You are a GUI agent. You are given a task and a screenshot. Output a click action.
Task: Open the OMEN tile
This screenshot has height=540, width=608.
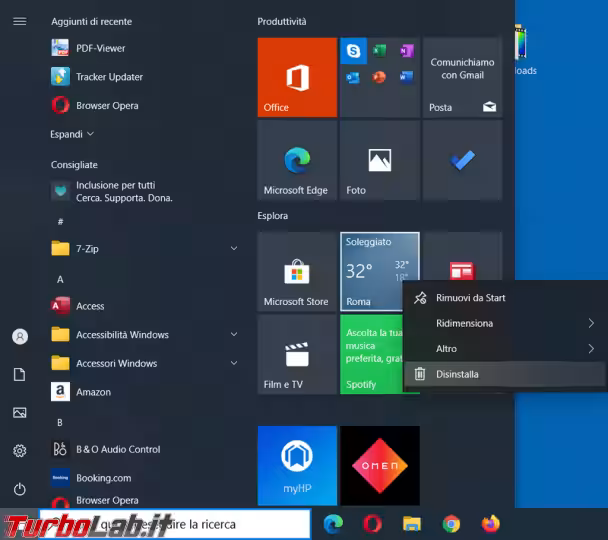380,466
